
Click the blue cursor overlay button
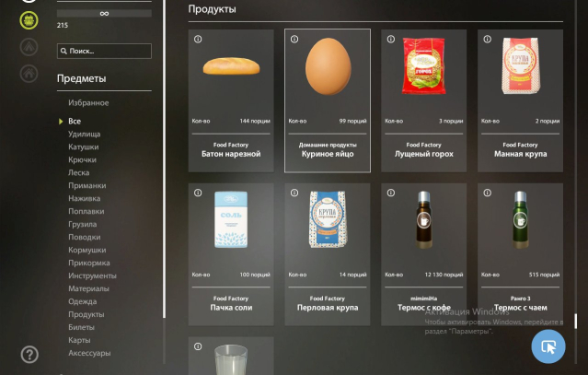tap(548, 346)
